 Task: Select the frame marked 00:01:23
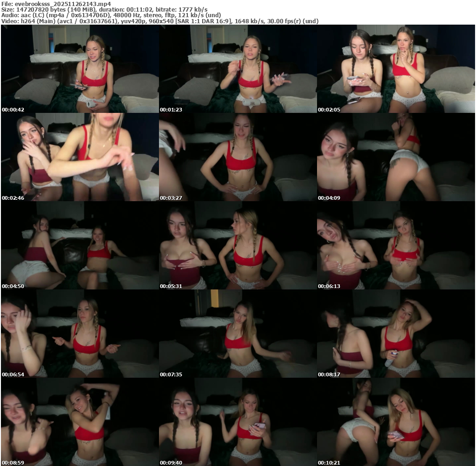click(238, 69)
